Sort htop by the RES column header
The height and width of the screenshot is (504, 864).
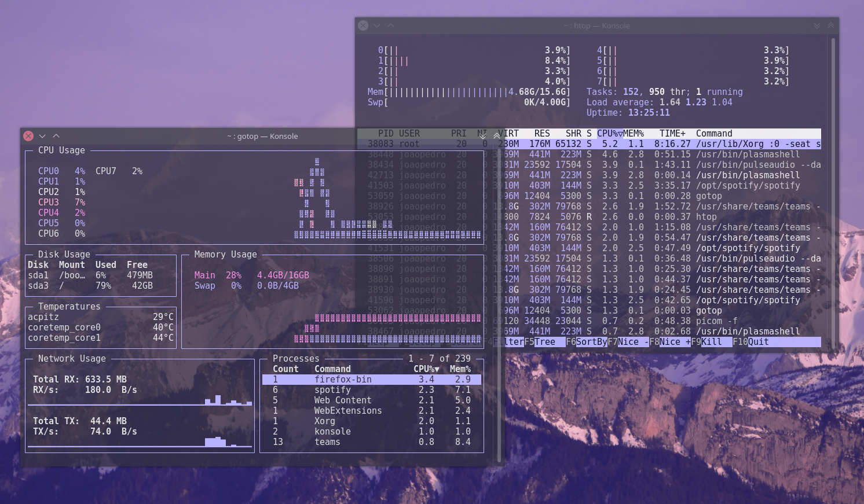coord(542,134)
